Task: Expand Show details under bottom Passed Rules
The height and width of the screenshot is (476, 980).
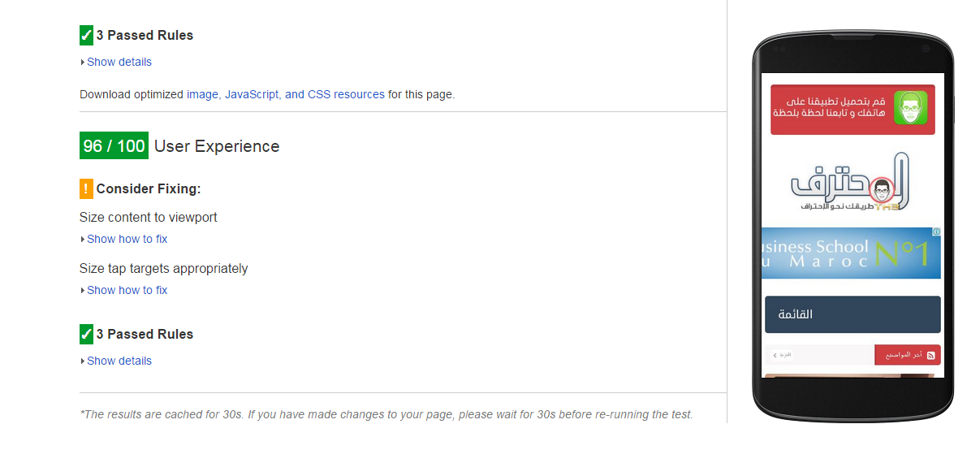Action: click(x=119, y=361)
